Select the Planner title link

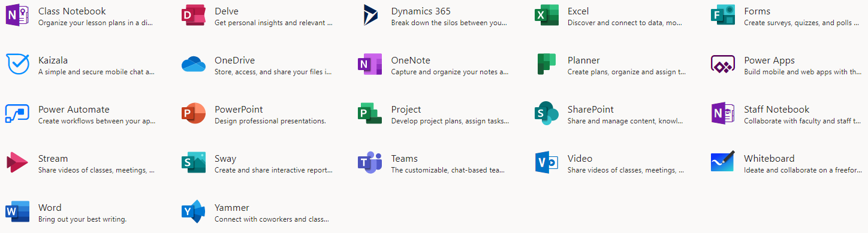coord(584,60)
